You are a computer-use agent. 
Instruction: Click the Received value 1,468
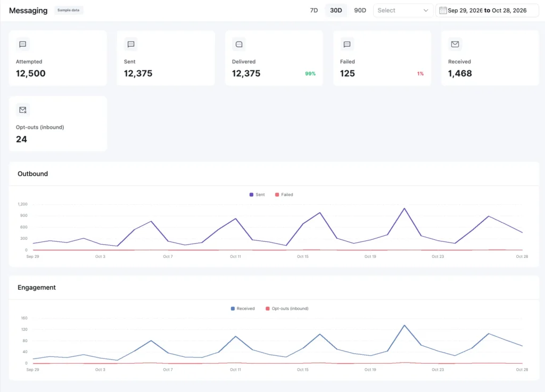point(460,73)
